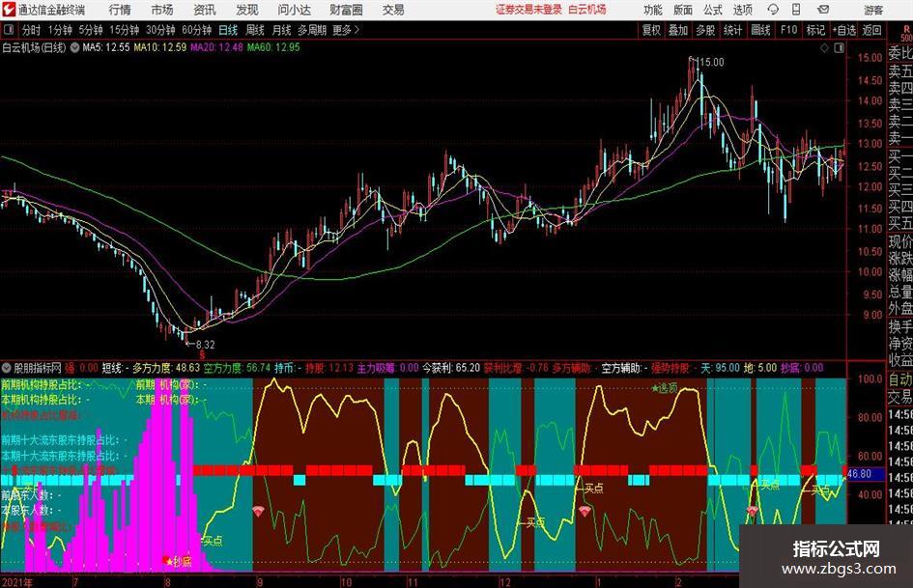Click 证券交易未登录 login status text
Image resolution: width=913 pixels, height=588 pixels.
(528, 10)
